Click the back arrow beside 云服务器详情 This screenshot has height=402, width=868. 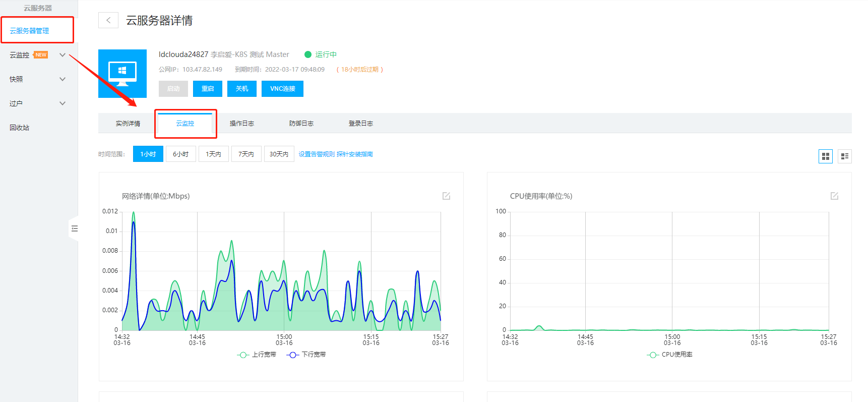tap(108, 20)
